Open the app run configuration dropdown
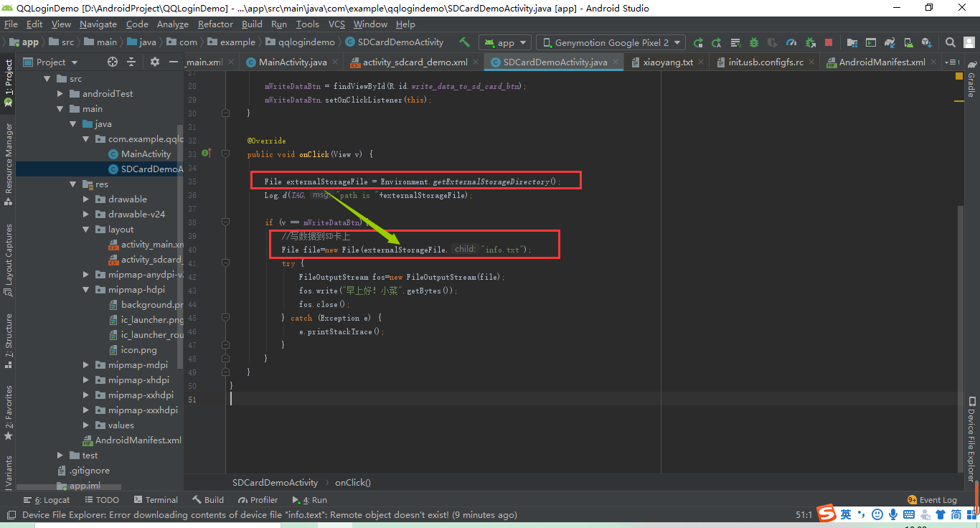The image size is (980, 528). click(505, 42)
